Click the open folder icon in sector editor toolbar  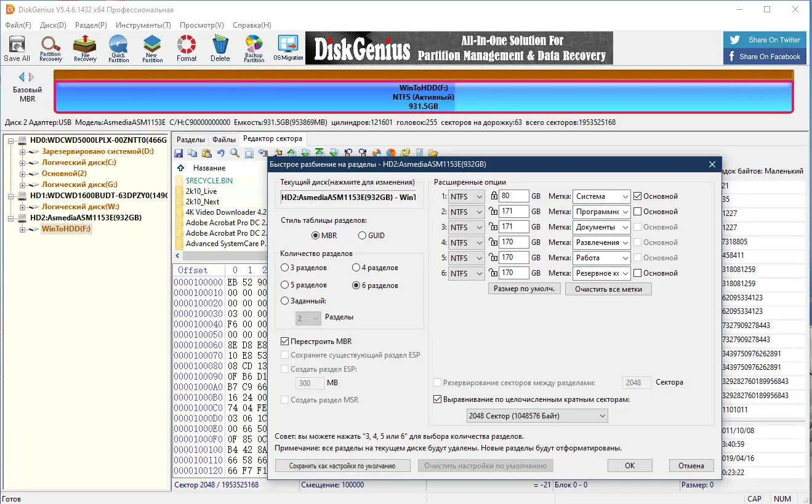tap(433, 153)
